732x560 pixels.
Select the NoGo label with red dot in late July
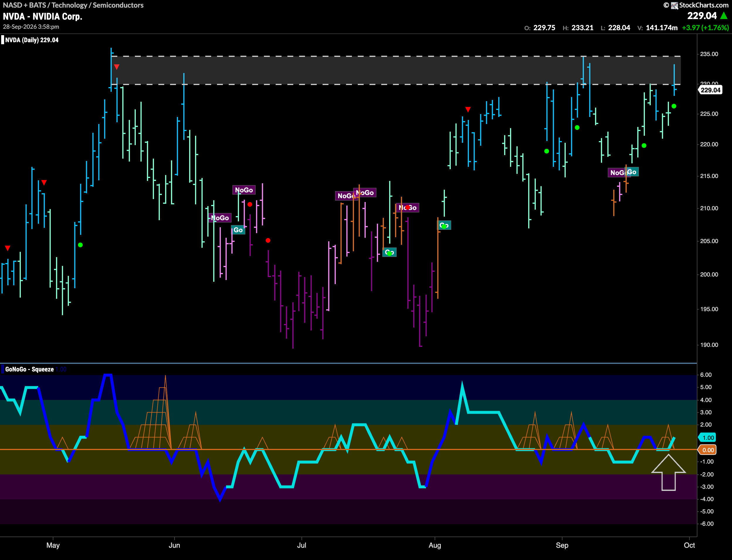[x=407, y=208]
